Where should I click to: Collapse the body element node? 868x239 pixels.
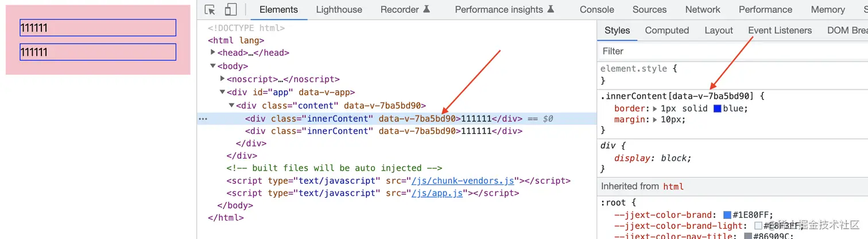click(x=213, y=66)
